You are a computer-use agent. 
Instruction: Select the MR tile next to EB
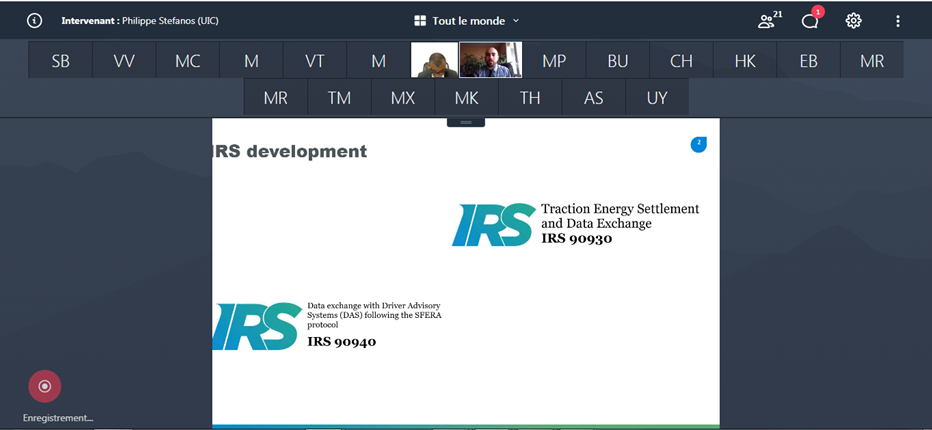coord(872,60)
